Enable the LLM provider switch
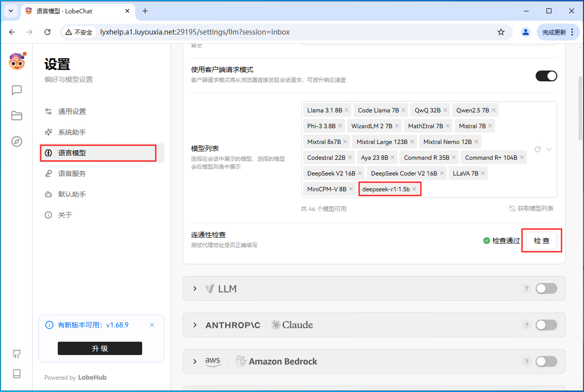 [x=546, y=288]
